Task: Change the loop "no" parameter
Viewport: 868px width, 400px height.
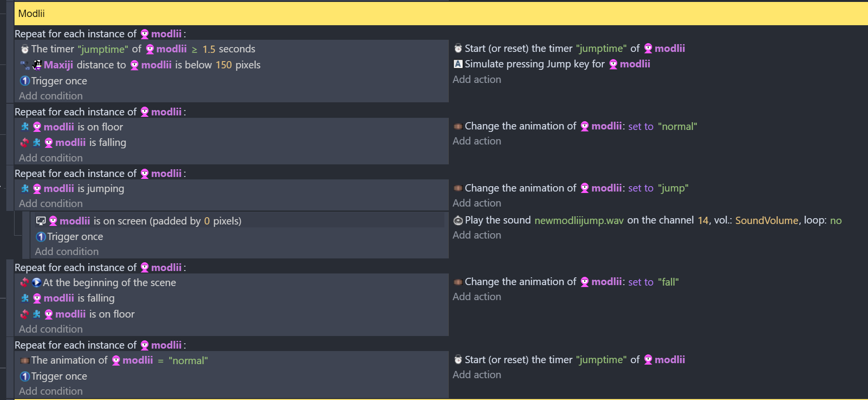Action: pos(836,221)
